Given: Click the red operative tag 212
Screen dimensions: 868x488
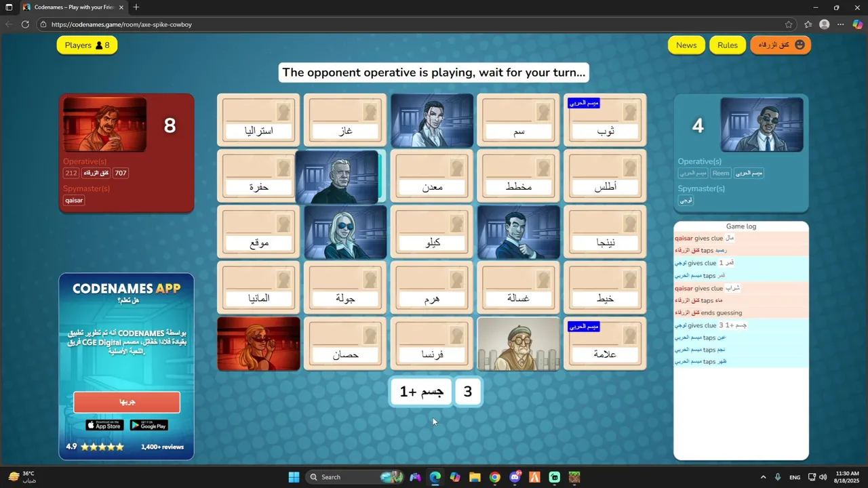Looking at the screenshot, I should (x=71, y=173).
